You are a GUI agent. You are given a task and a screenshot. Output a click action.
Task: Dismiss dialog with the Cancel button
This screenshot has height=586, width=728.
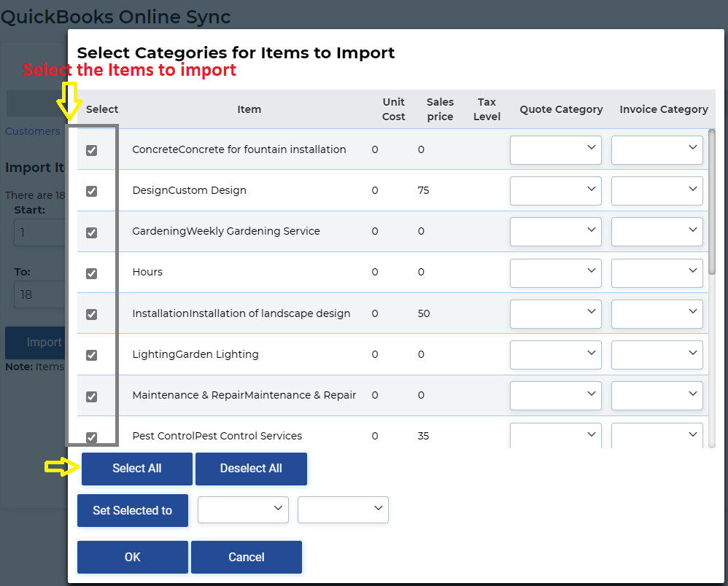pos(247,557)
